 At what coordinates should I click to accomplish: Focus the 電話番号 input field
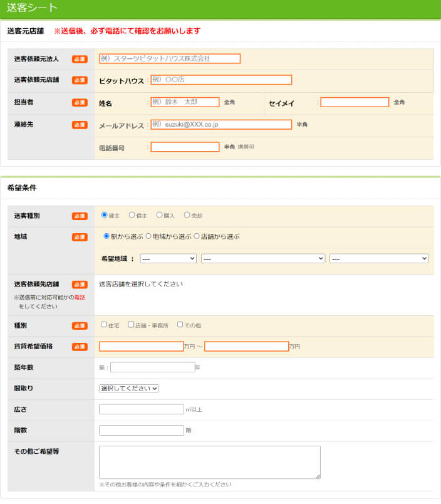[185, 147]
